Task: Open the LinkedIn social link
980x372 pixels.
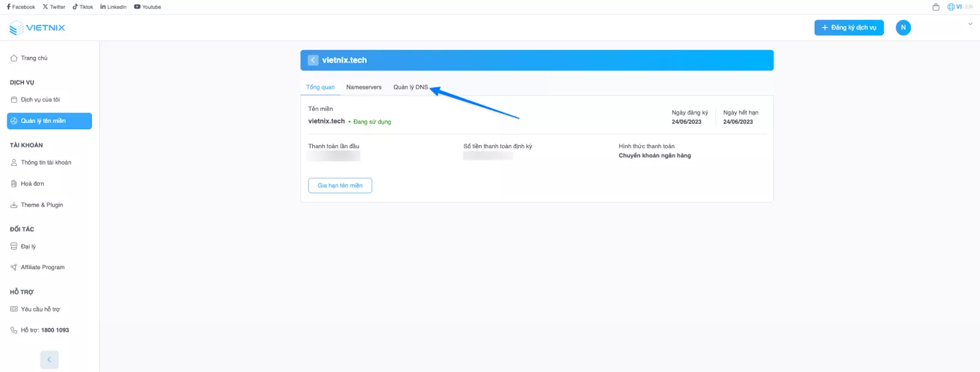Action: pyautogui.click(x=113, y=7)
